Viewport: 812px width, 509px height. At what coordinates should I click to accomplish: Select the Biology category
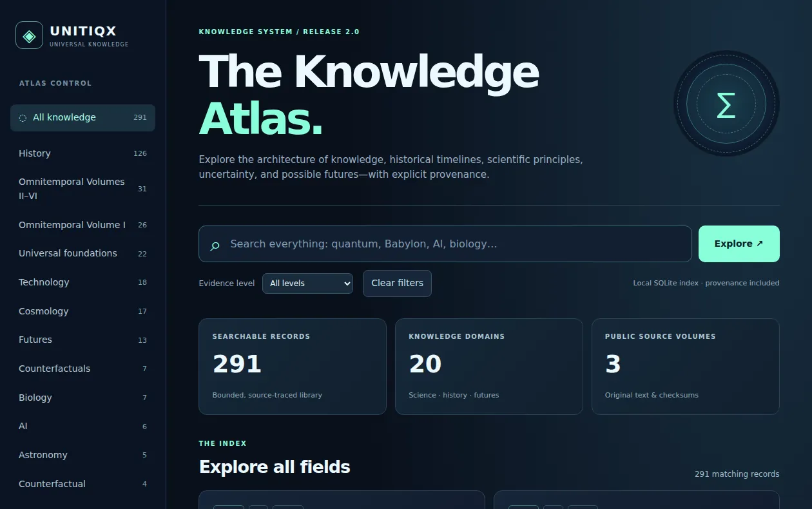(82, 398)
